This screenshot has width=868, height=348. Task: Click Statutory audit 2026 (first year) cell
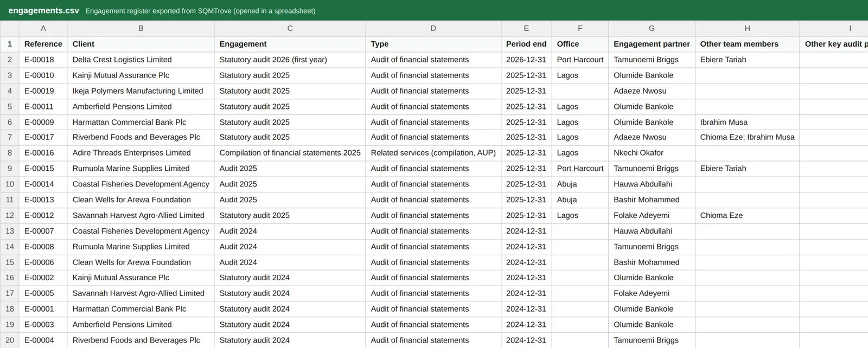(x=290, y=60)
